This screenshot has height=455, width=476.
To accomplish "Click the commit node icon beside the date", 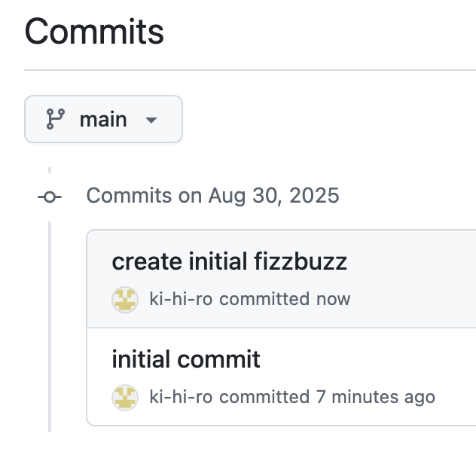I will pos(50,197).
